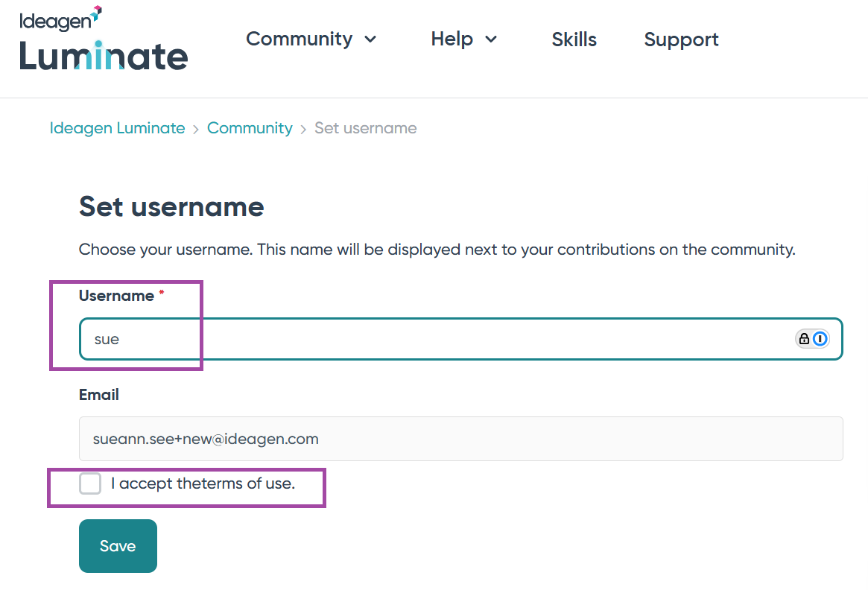Click the Ideagen Luminate logo
868x590 pixels.
click(x=104, y=39)
